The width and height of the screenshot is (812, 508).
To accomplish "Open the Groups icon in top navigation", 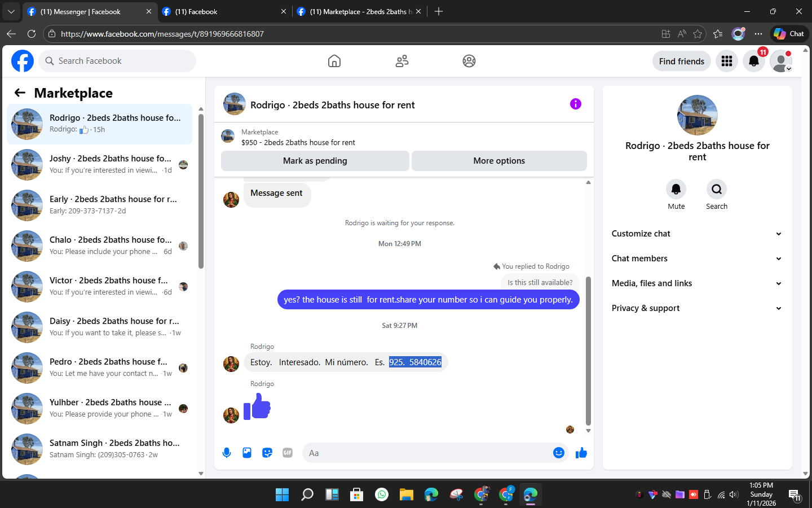I will (x=469, y=61).
